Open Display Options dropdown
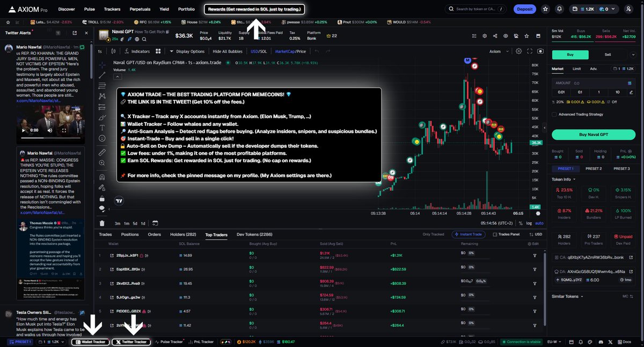 (187, 52)
